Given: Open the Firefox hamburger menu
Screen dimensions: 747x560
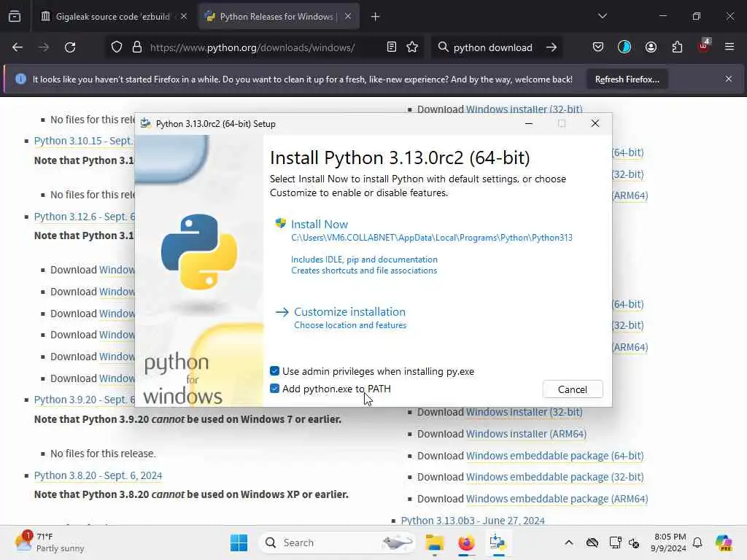Looking at the screenshot, I should pyautogui.click(x=729, y=47).
